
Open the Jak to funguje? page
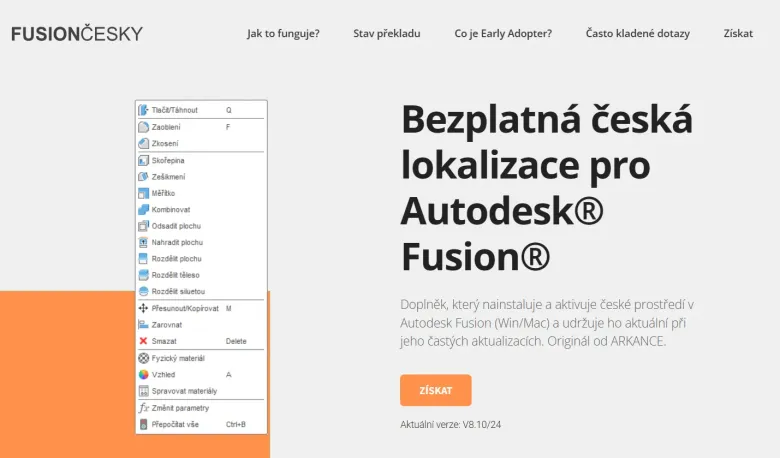click(283, 33)
